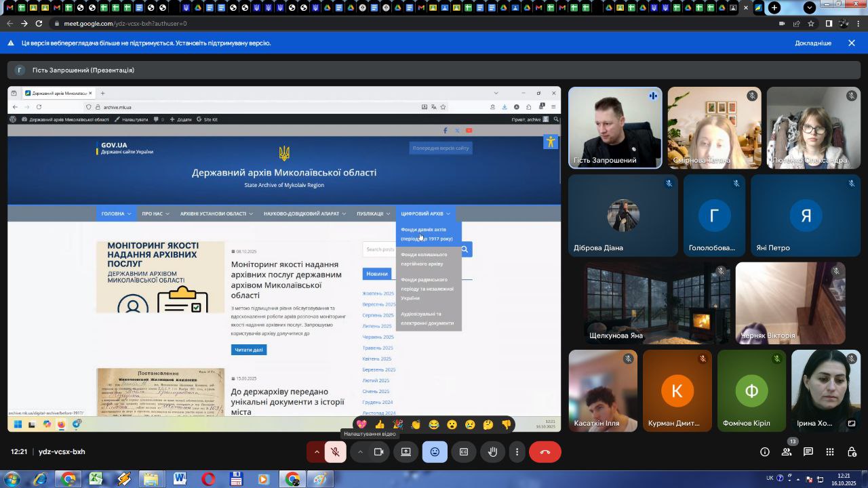Expand audio settings arrow beside microphone
The height and width of the screenshot is (488, 868).
pyautogui.click(x=316, y=452)
